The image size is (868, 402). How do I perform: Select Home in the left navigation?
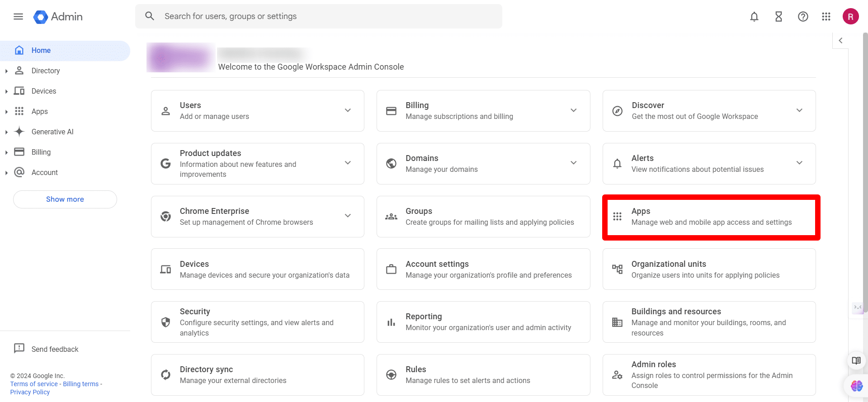click(x=41, y=51)
